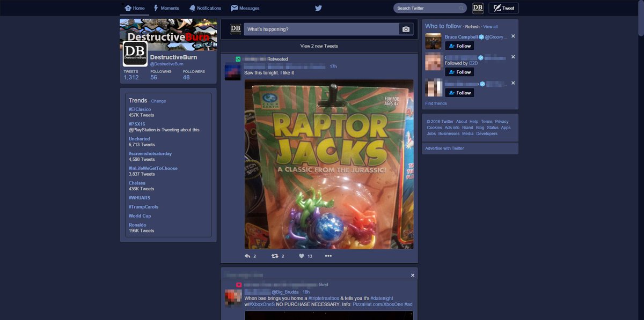This screenshot has width=644, height=320.
Task: Open the #TrumpCarols trend
Action: [x=143, y=207]
